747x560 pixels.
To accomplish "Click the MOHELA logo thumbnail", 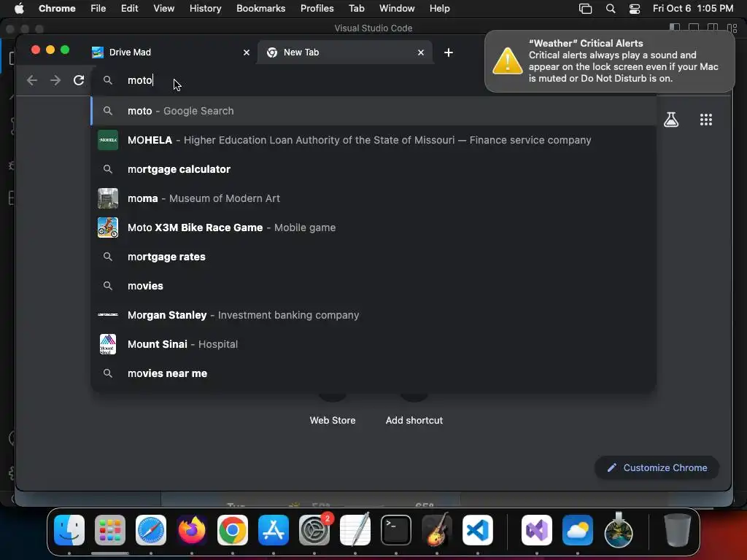I will coord(108,140).
